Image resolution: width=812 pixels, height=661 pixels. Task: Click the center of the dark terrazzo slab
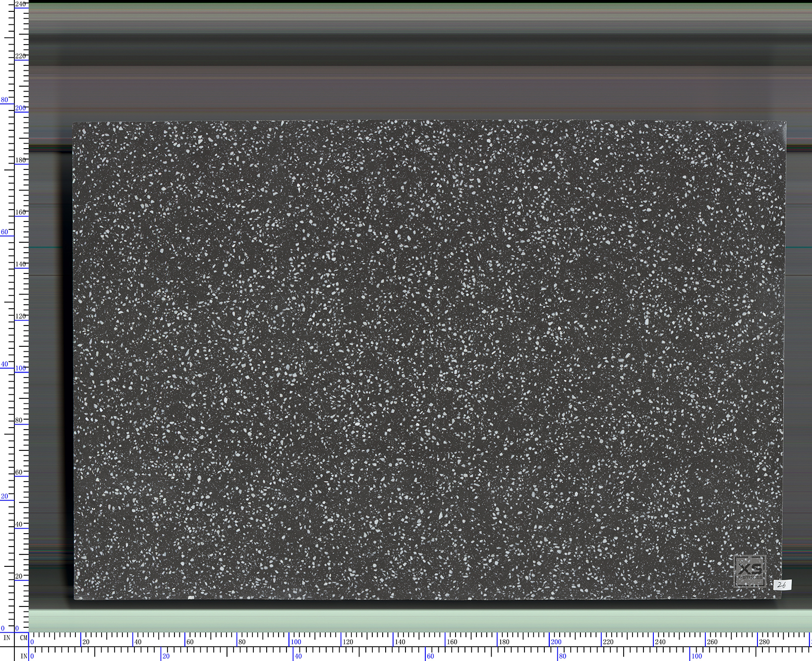pos(429,360)
